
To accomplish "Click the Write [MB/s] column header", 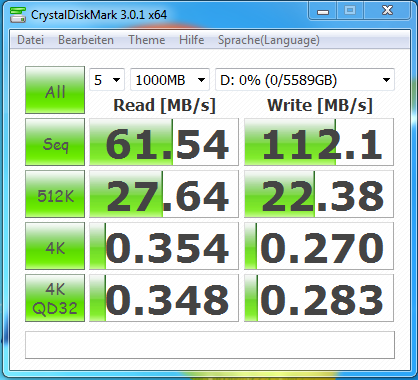I will pyautogui.click(x=320, y=106).
